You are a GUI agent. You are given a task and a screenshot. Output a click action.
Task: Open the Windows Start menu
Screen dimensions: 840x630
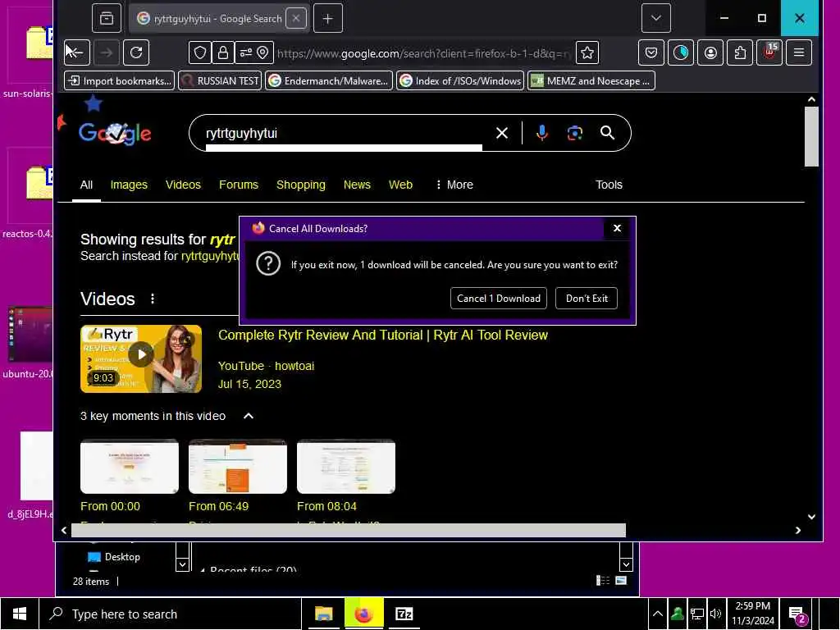tap(20, 614)
